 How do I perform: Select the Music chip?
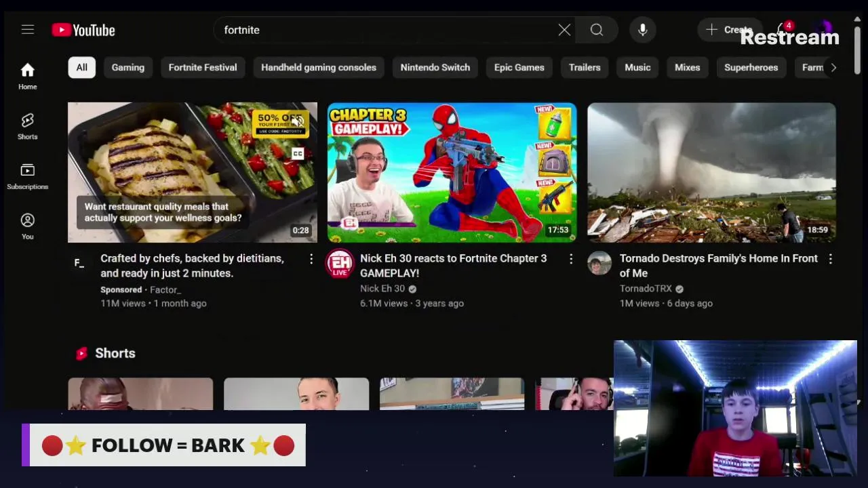pos(637,67)
